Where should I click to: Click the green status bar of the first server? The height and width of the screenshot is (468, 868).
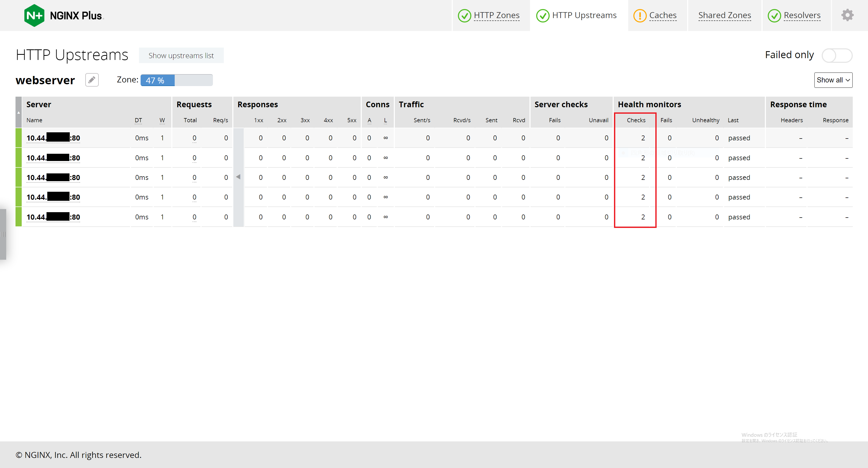[19, 138]
